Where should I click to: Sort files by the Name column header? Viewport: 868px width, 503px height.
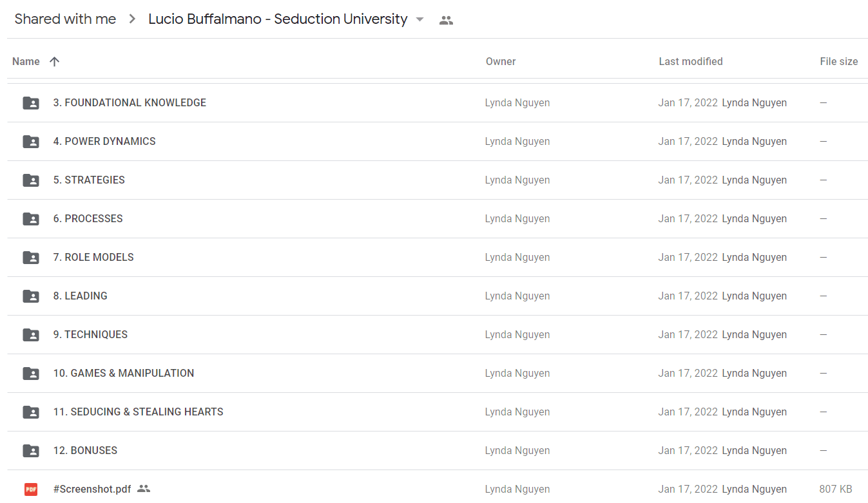click(x=26, y=61)
